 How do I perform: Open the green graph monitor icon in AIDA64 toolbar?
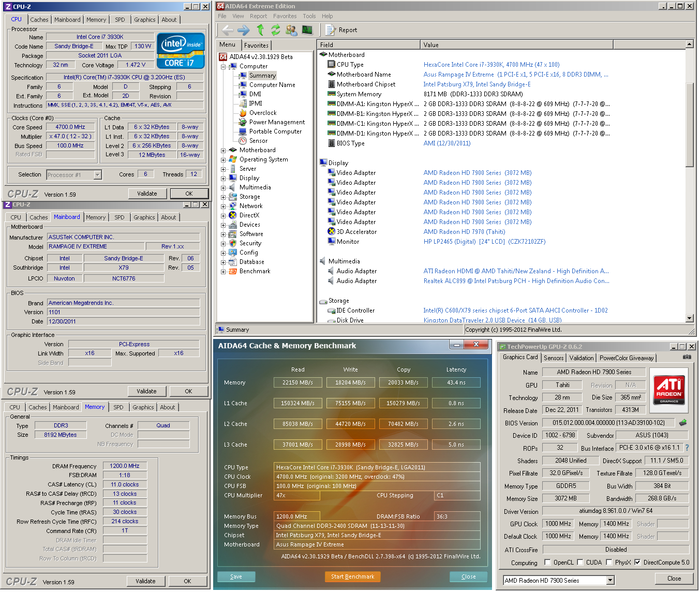pyautogui.click(x=307, y=30)
